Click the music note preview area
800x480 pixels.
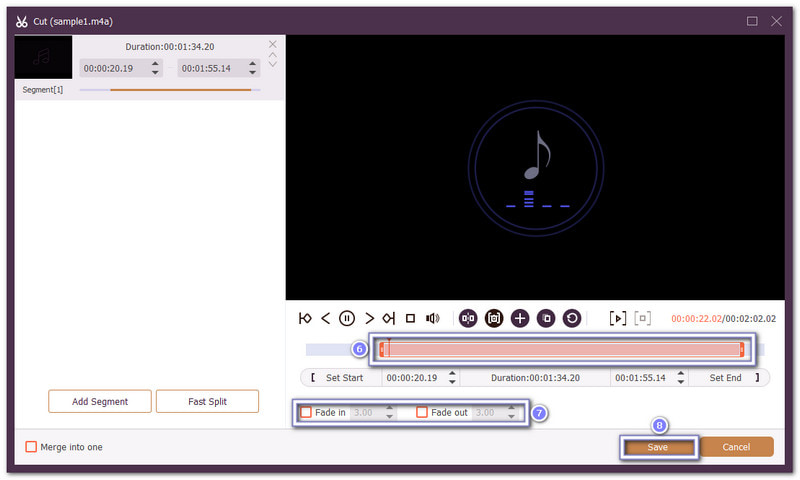point(536,167)
